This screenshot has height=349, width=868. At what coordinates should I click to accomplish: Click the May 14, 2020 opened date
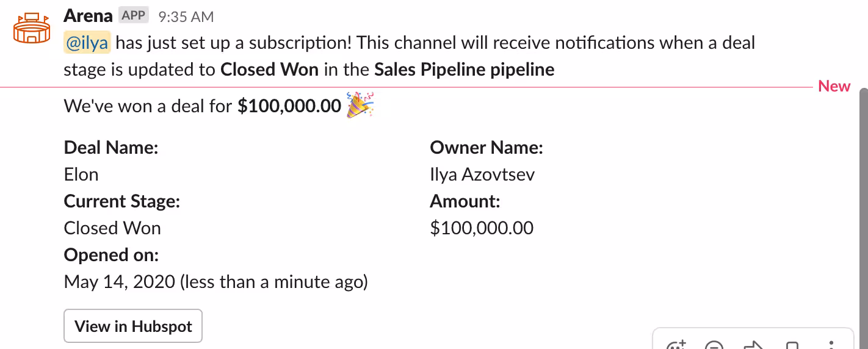[119, 282]
